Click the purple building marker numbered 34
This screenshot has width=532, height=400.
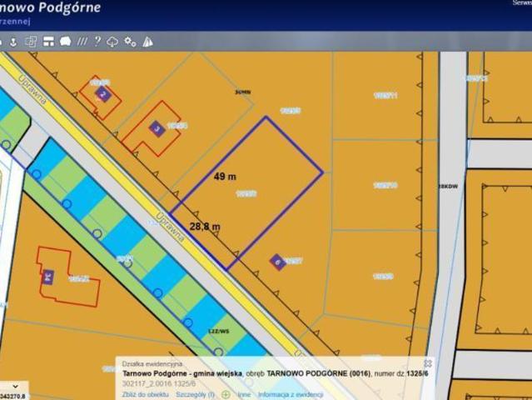(x=47, y=277)
